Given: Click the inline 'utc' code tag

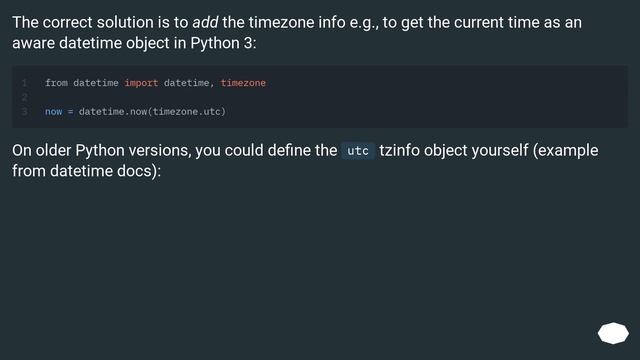Looking at the screenshot, I should coord(358,151).
